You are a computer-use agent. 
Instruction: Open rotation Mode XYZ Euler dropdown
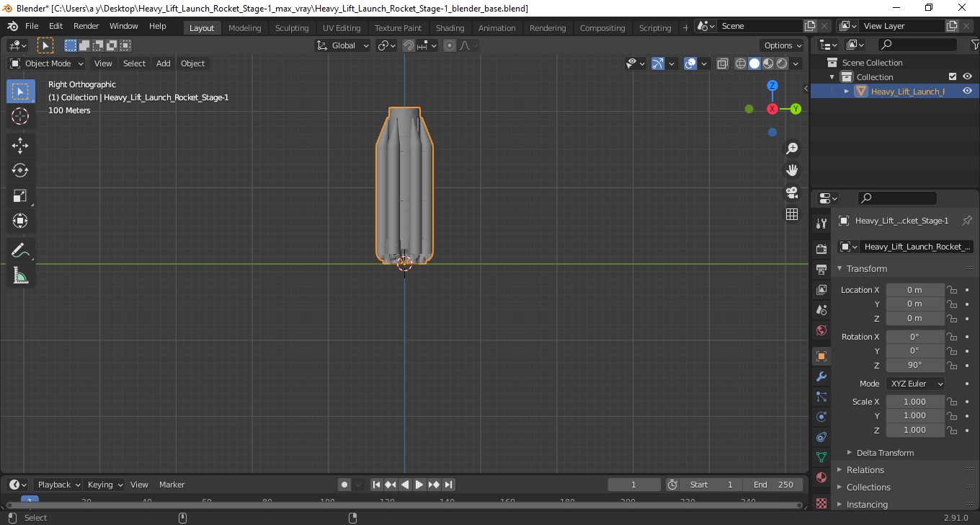point(915,384)
